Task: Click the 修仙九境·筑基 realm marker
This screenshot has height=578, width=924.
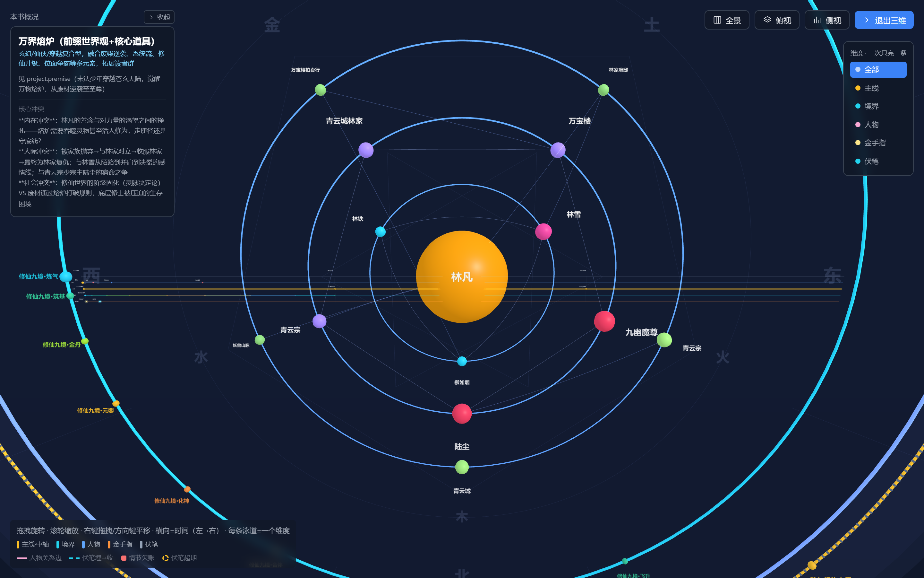Action: [70, 295]
